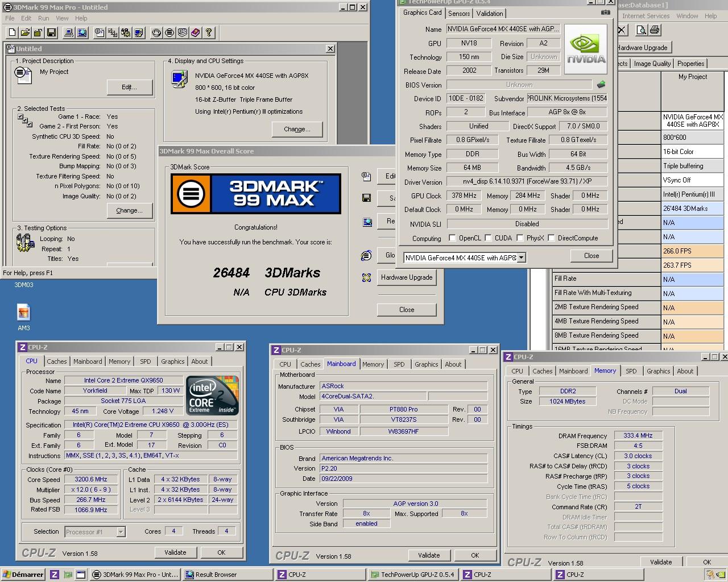The width and height of the screenshot is (728, 582).
Task: Enable the OpenCL checkbox in GPU-Z
Action: 452,238
